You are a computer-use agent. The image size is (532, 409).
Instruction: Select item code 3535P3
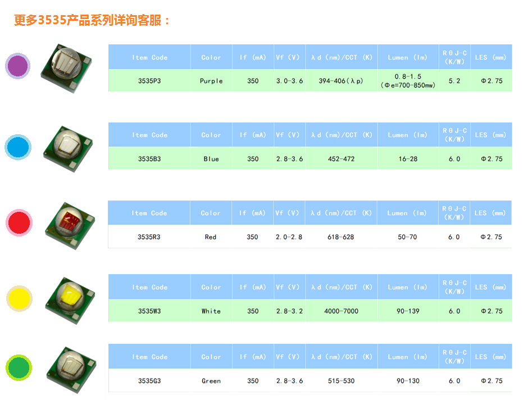(x=149, y=81)
